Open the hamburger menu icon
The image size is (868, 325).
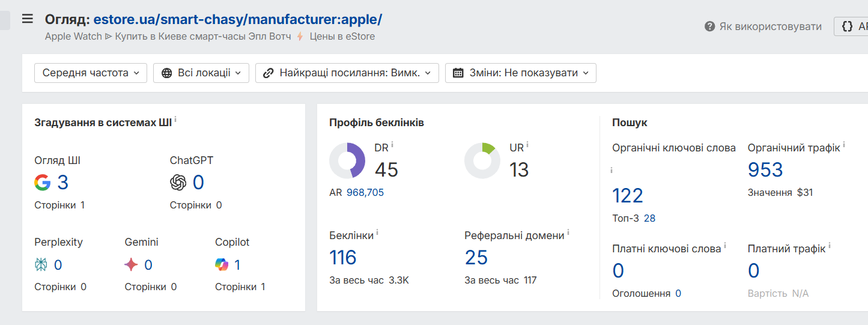point(27,19)
